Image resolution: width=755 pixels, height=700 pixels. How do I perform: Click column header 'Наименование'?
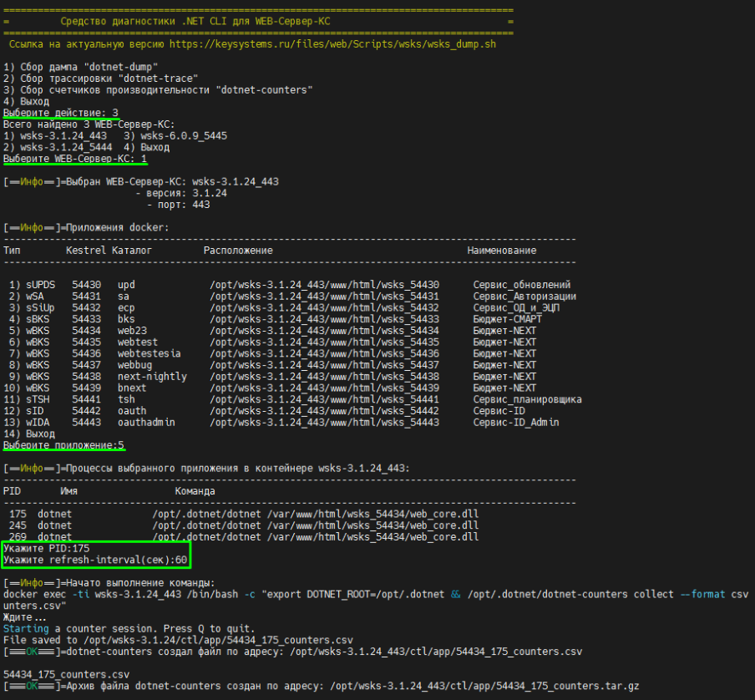pyautogui.click(x=502, y=251)
